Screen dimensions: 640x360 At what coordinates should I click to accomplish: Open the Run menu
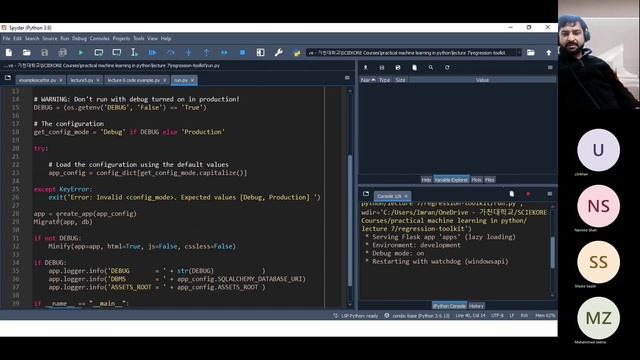(64, 38)
